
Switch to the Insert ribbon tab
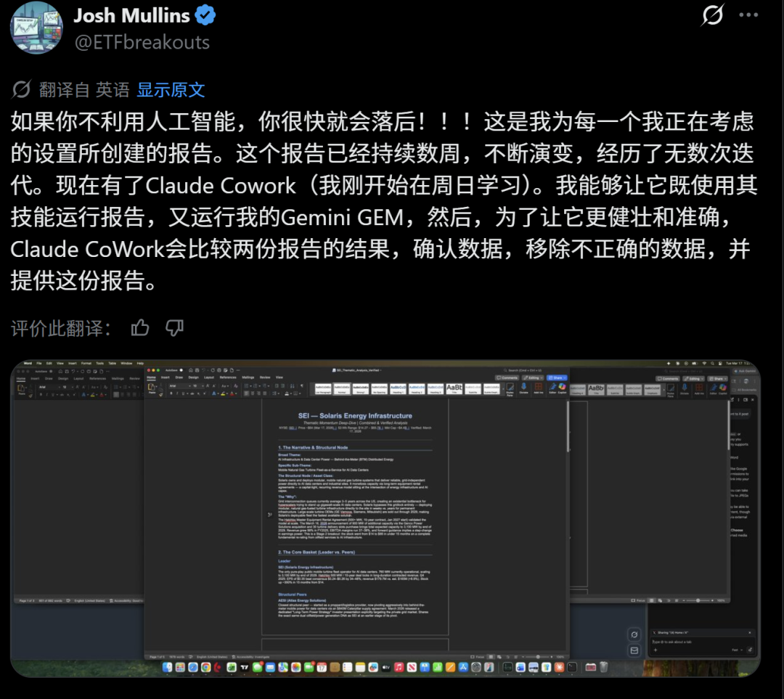[x=164, y=377]
